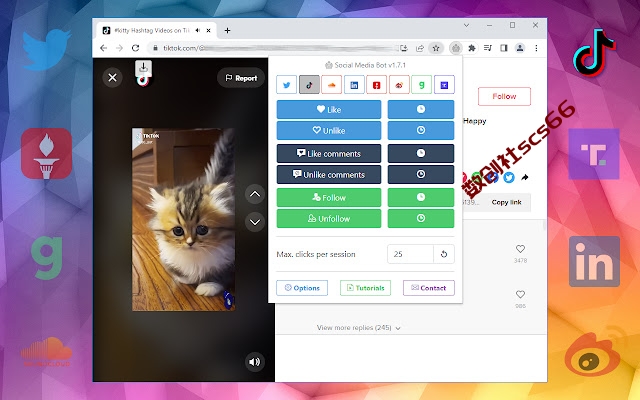The image size is (640, 400).
Task: Open the Contact button
Action: click(x=429, y=288)
